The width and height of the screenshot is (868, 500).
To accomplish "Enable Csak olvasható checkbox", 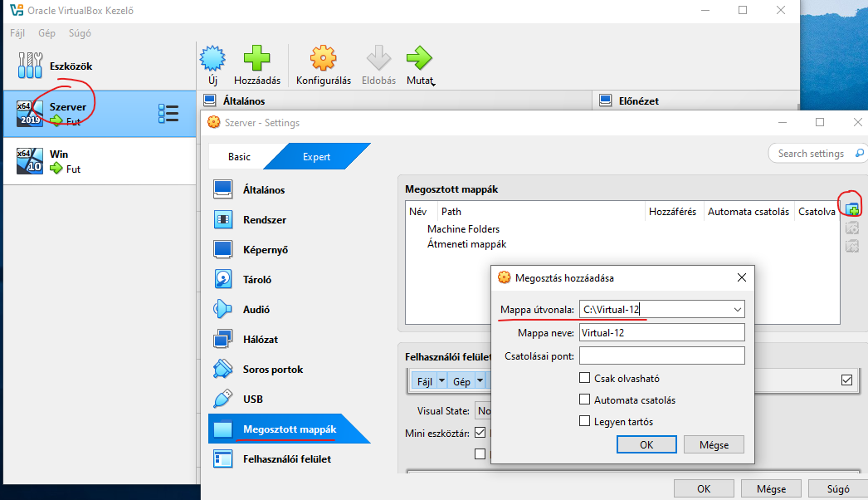I will point(584,378).
